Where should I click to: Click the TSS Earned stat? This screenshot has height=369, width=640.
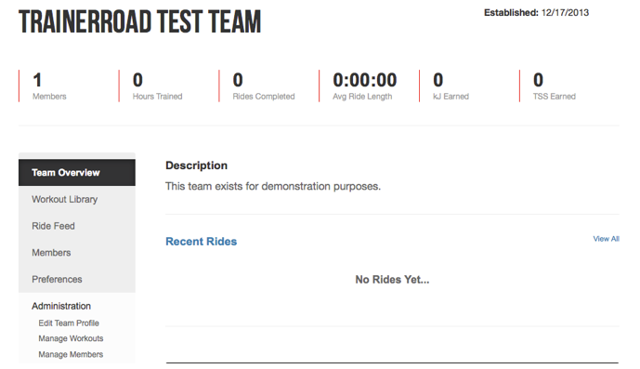point(554,86)
